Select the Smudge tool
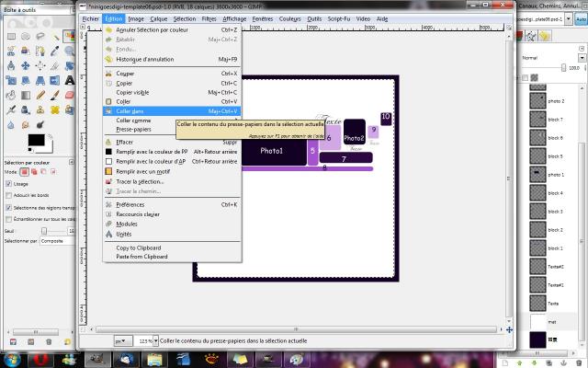The height and width of the screenshot is (368, 588). coord(26,124)
